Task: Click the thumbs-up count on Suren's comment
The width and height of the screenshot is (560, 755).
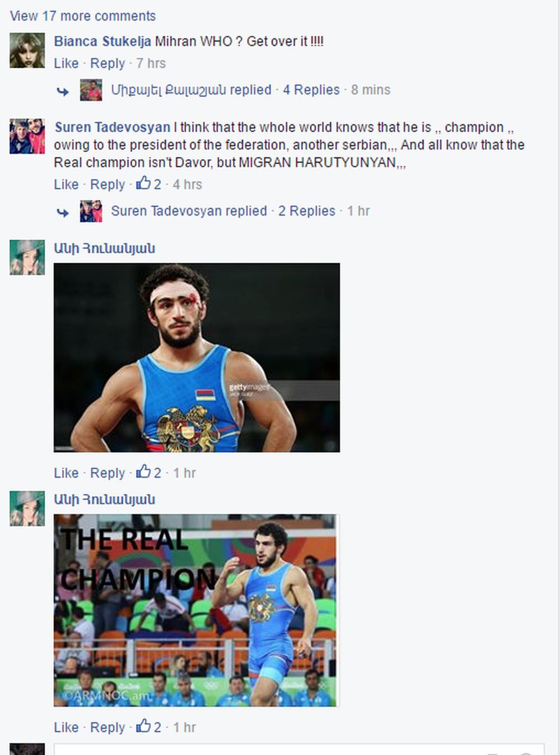Action: click(149, 184)
